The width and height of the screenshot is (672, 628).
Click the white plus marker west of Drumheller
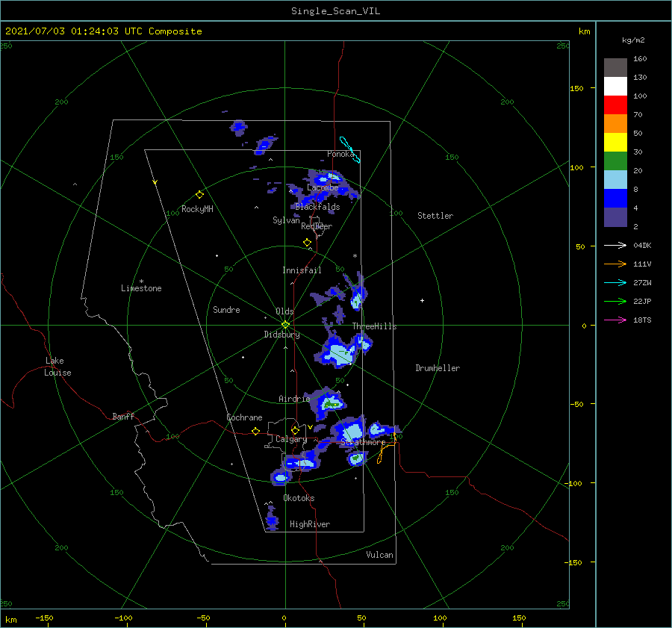(x=422, y=300)
